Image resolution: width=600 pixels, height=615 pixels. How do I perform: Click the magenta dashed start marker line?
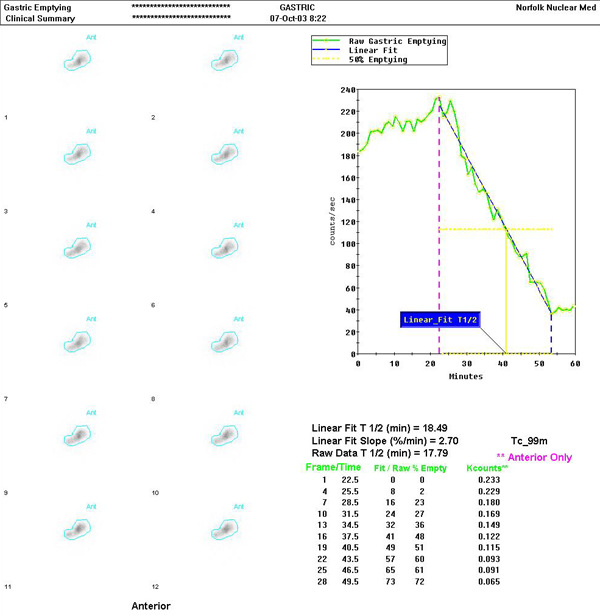click(x=439, y=226)
